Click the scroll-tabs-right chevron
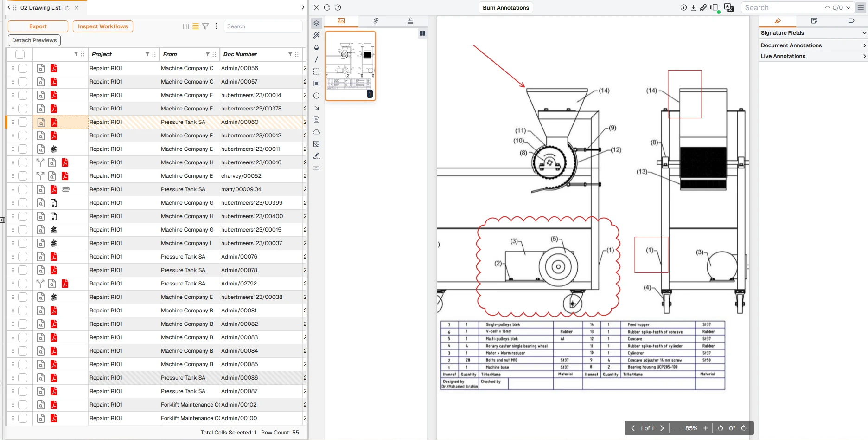868x440 pixels. [303, 7]
